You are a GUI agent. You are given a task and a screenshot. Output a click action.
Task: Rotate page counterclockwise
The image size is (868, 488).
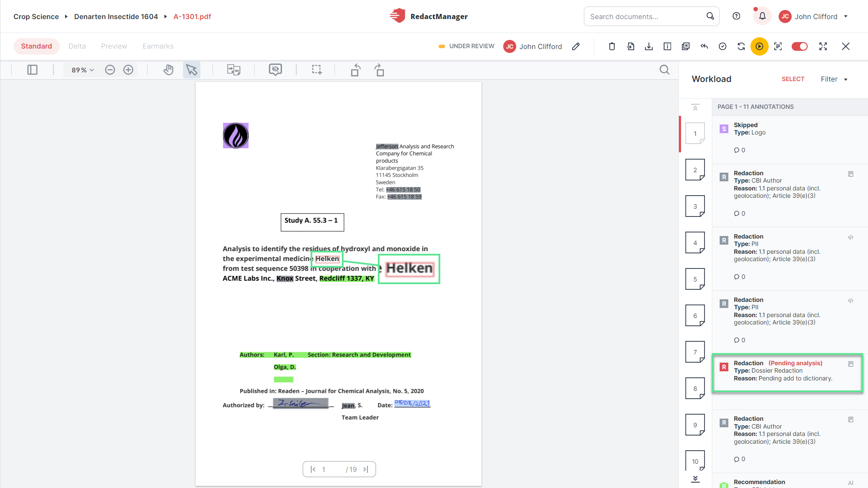pos(356,70)
